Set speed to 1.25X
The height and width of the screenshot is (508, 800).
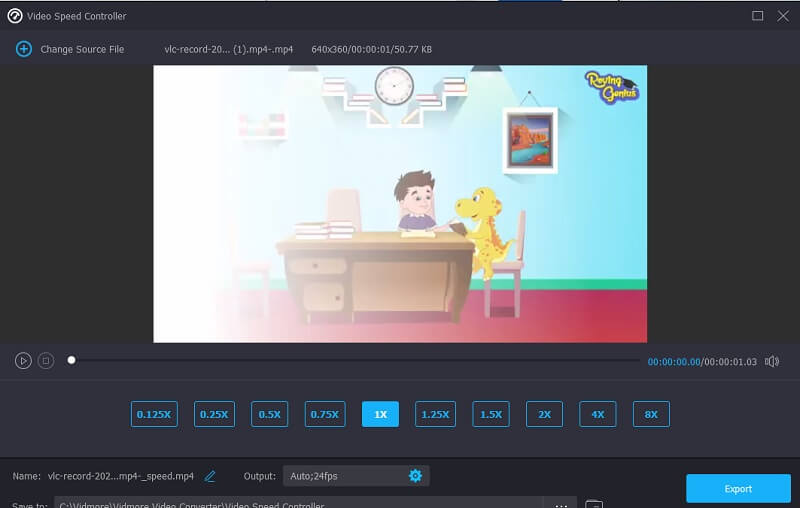click(x=435, y=414)
